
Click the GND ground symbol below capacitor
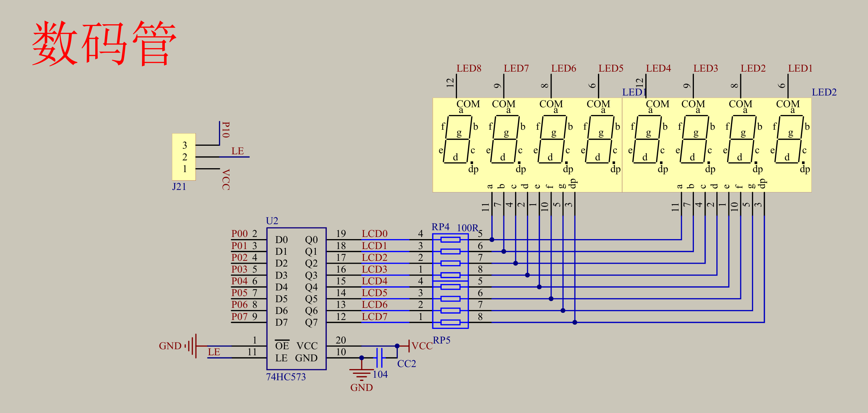[361, 374]
